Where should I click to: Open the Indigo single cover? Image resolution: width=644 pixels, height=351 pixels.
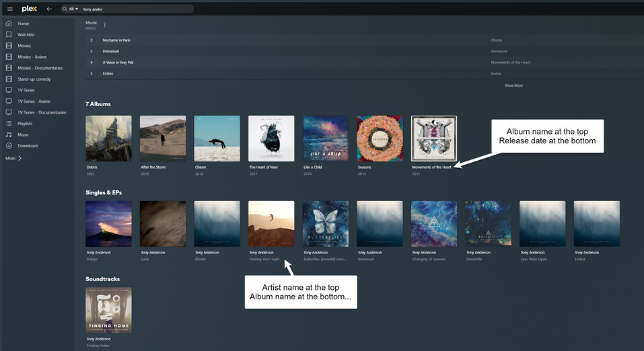tap(108, 224)
